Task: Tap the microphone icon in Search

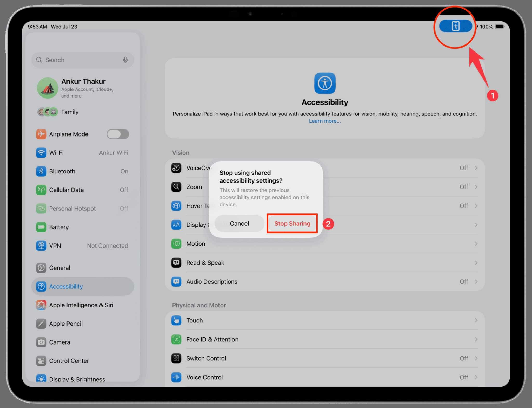Action: [x=125, y=60]
